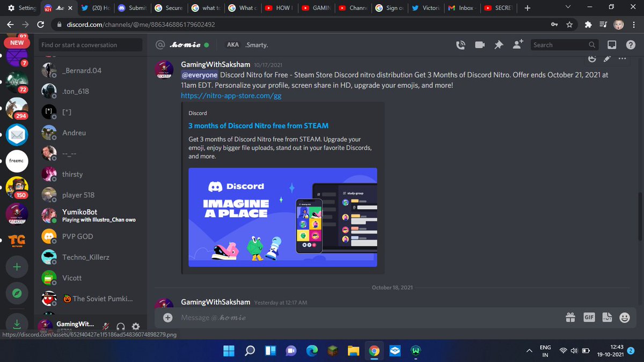Open Chrome extensions puzzle icon
This screenshot has width=644, height=362.
point(588,25)
